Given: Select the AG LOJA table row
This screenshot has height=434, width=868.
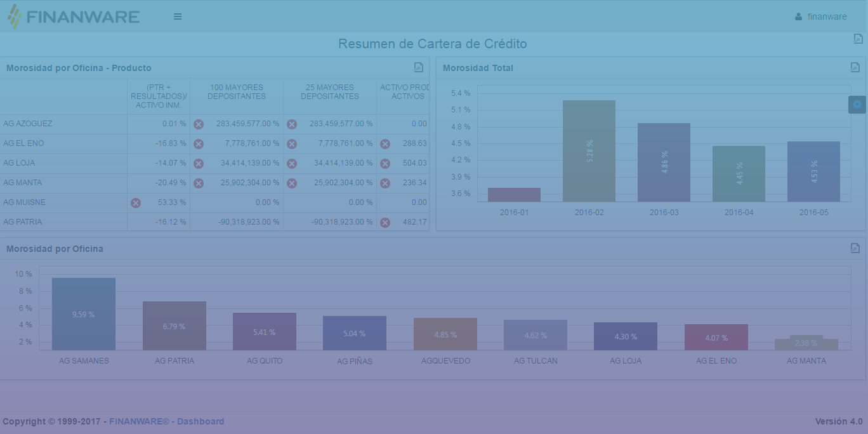Looking at the screenshot, I should pos(20,163).
